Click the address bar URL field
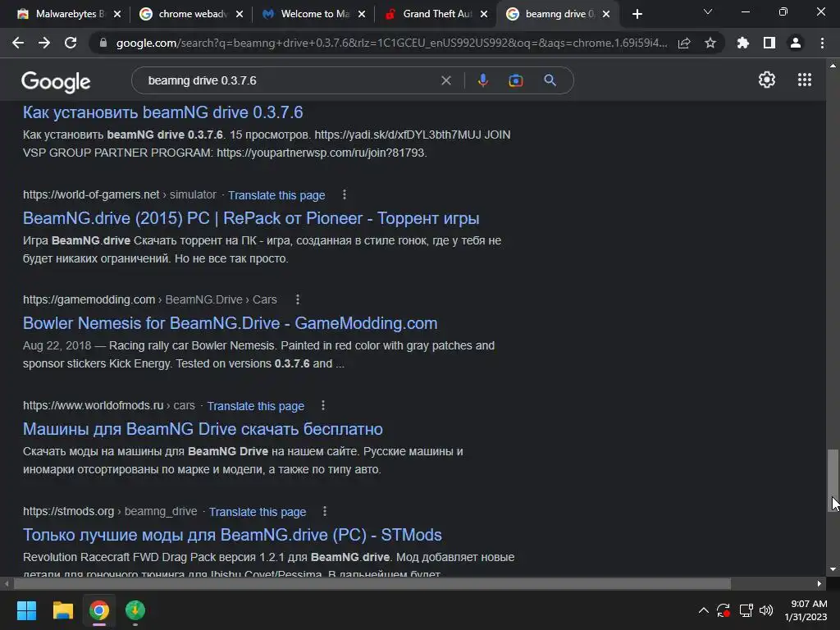This screenshot has width=840, height=630. (391, 43)
